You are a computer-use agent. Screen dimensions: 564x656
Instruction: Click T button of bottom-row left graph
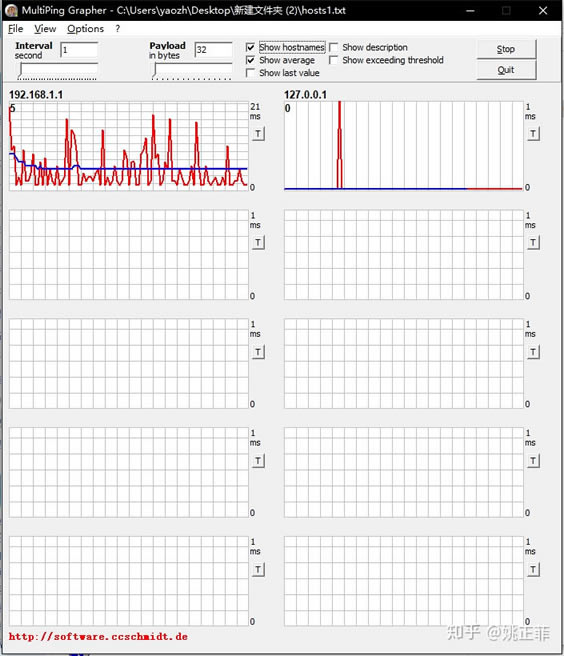[x=258, y=570]
